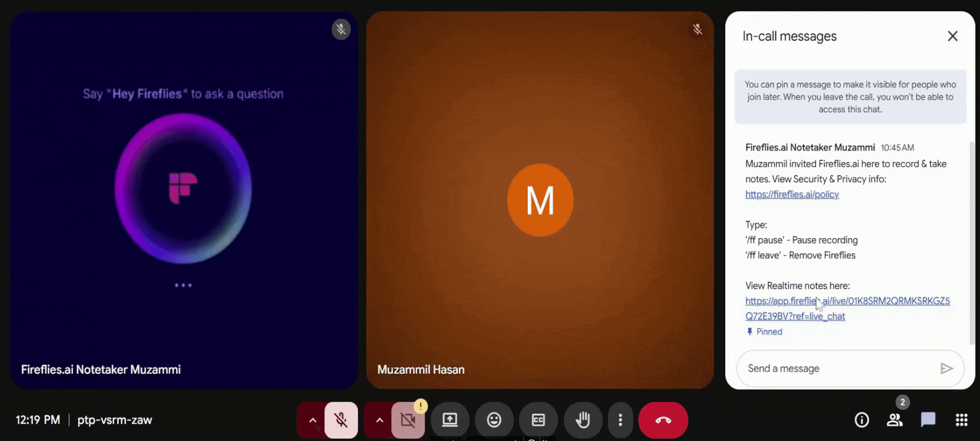
Task: Click the 'Muzammil Hasan' name label
Action: pos(421,369)
